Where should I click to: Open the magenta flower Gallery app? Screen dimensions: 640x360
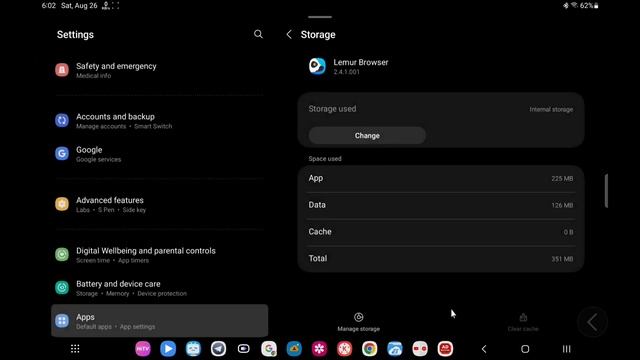(x=319, y=349)
